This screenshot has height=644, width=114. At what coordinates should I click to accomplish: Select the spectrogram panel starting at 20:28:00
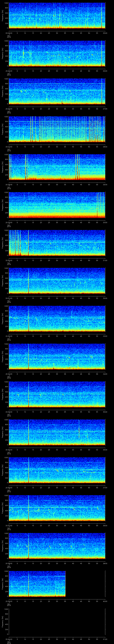click(57, 167)
